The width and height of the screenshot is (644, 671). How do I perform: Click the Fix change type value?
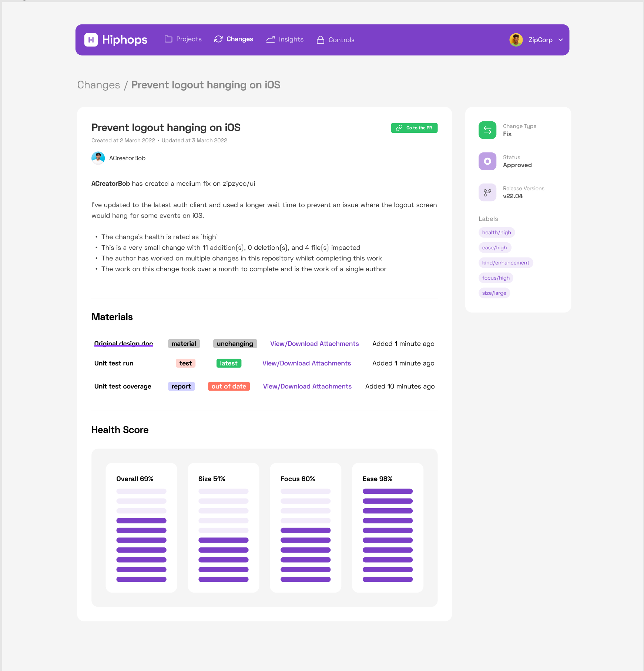[507, 134]
